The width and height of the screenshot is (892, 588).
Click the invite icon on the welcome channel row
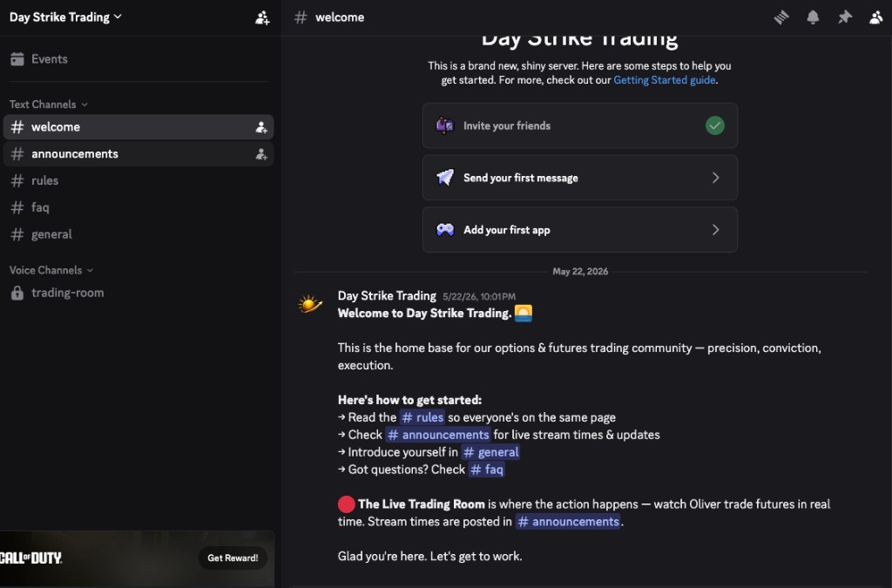coord(261,127)
